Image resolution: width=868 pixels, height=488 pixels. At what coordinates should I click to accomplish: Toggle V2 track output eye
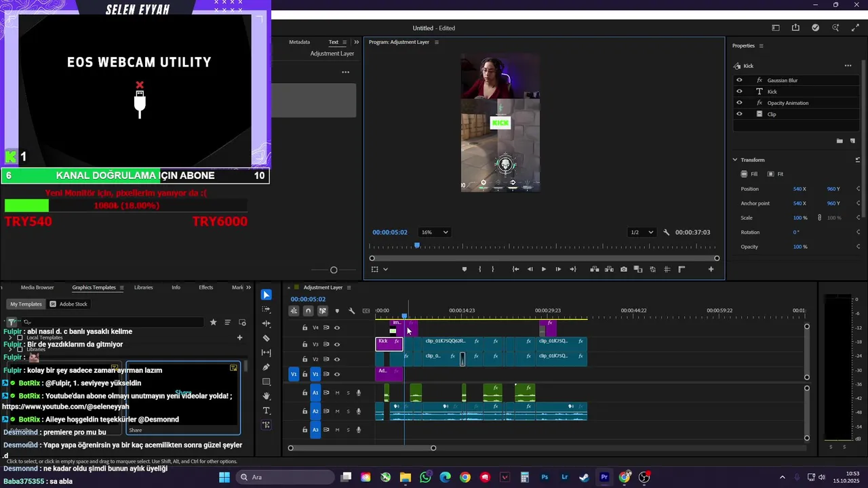coord(337,359)
